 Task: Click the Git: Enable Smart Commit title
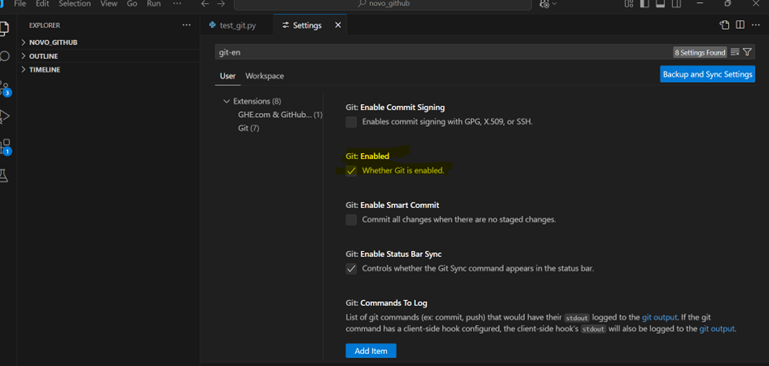pos(392,205)
